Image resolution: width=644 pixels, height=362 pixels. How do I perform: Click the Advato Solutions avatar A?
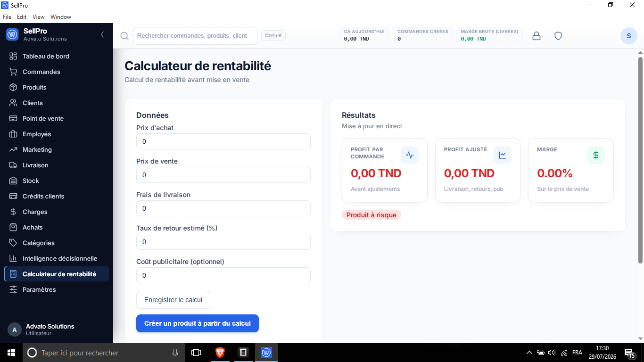(15, 329)
